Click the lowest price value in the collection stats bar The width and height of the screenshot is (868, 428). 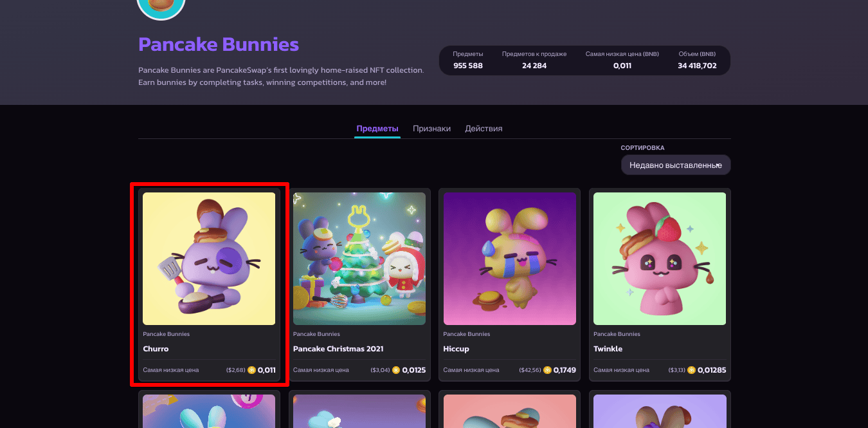pos(622,66)
